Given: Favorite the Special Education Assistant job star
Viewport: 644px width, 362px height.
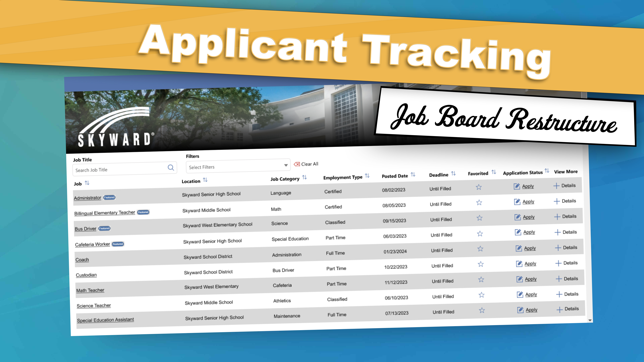Looking at the screenshot, I should [482, 311].
